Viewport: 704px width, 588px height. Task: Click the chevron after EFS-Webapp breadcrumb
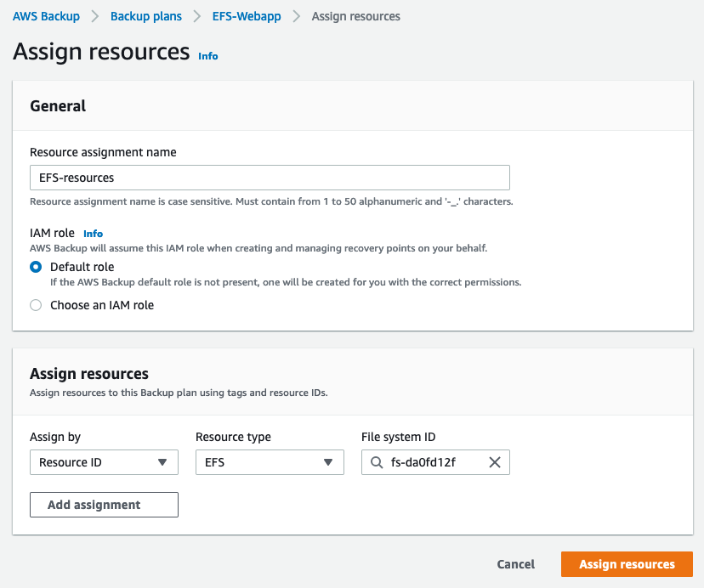click(x=297, y=16)
